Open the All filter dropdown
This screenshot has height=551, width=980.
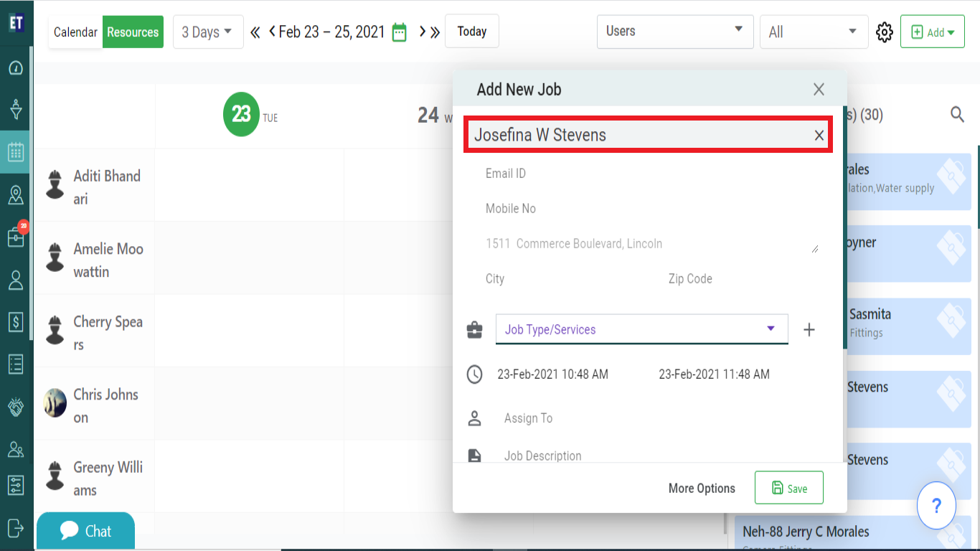click(814, 32)
